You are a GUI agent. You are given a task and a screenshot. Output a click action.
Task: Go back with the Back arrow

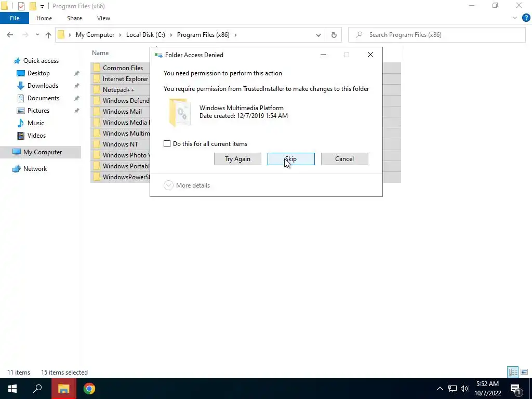pos(10,35)
